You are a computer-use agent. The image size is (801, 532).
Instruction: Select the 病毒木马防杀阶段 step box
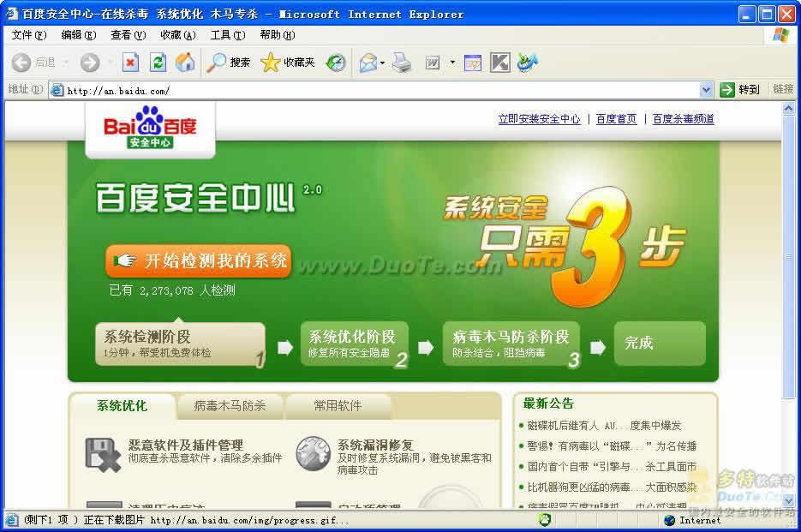pos(511,344)
